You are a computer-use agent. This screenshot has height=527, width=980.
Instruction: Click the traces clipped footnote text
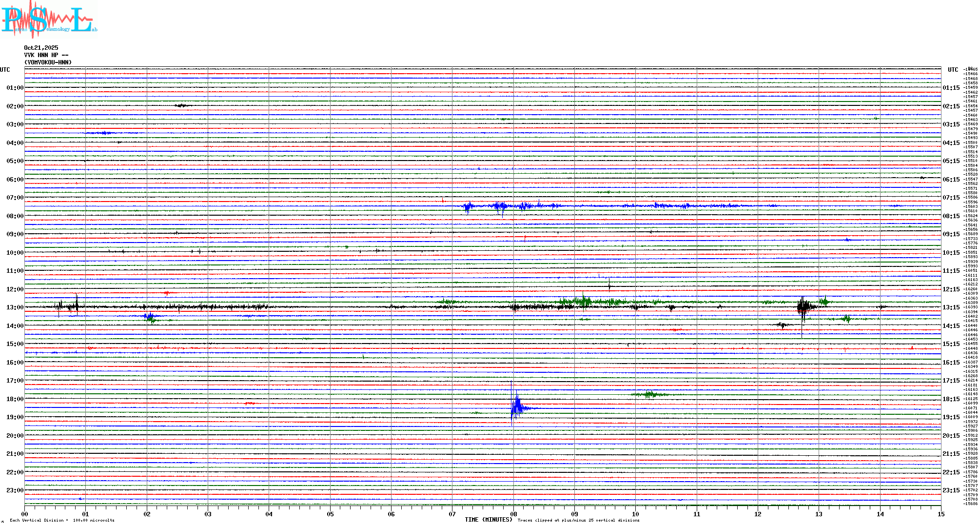click(x=578, y=520)
